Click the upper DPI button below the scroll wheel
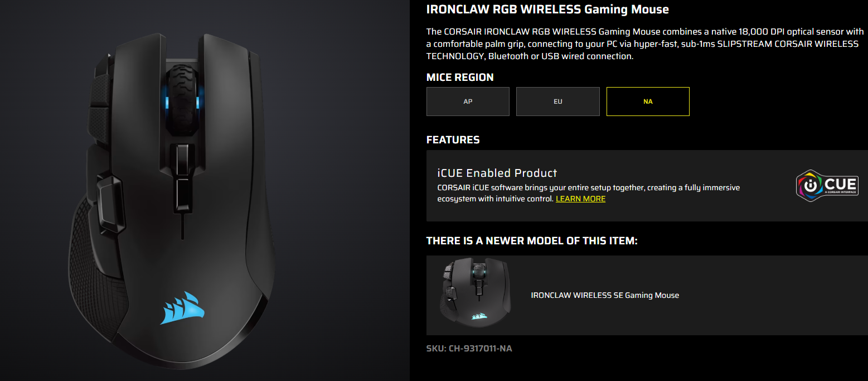 click(x=182, y=160)
